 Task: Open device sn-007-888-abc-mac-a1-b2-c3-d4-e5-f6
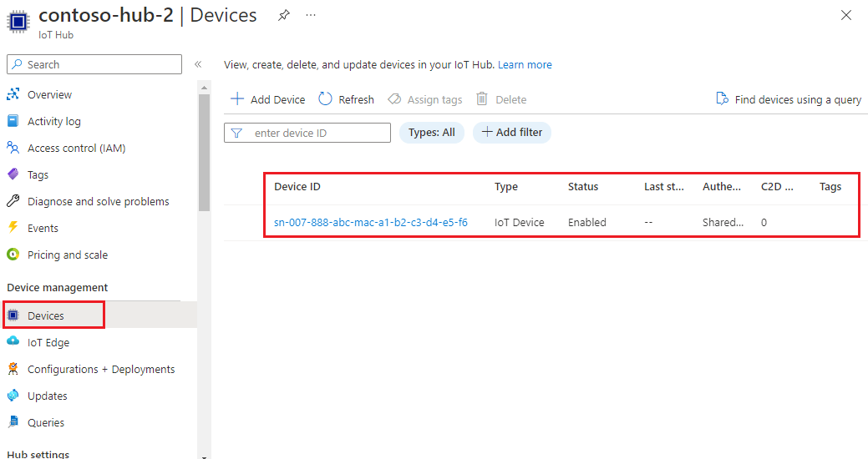click(x=371, y=222)
